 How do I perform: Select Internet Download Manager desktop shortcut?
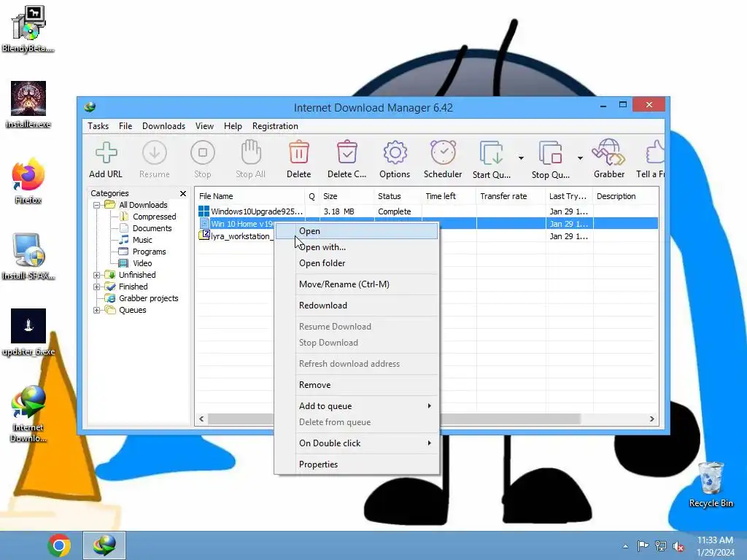[x=28, y=413]
